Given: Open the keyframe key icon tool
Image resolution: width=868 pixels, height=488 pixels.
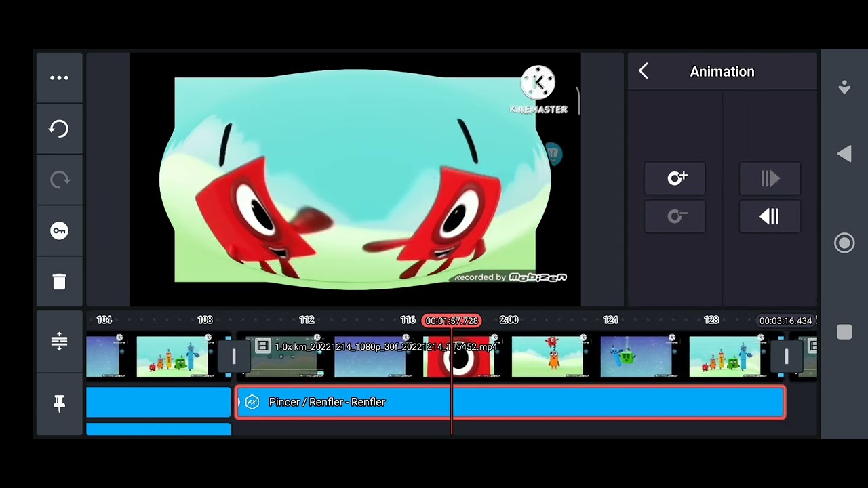Looking at the screenshot, I should (59, 231).
